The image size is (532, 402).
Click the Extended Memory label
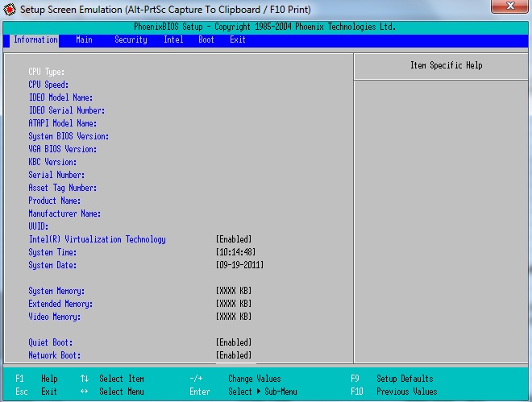(x=60, y=304)
